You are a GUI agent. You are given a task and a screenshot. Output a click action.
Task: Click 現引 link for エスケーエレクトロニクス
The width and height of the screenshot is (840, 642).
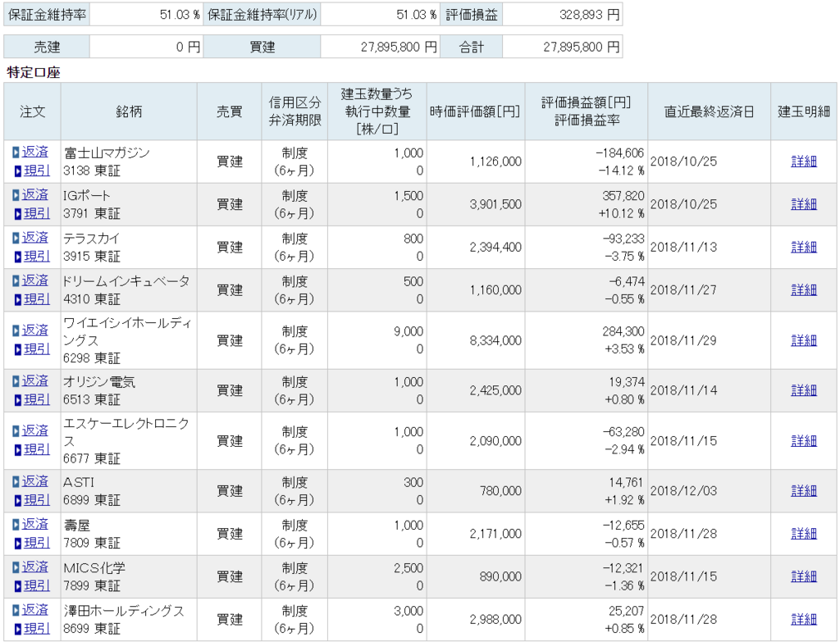[36, 449]
